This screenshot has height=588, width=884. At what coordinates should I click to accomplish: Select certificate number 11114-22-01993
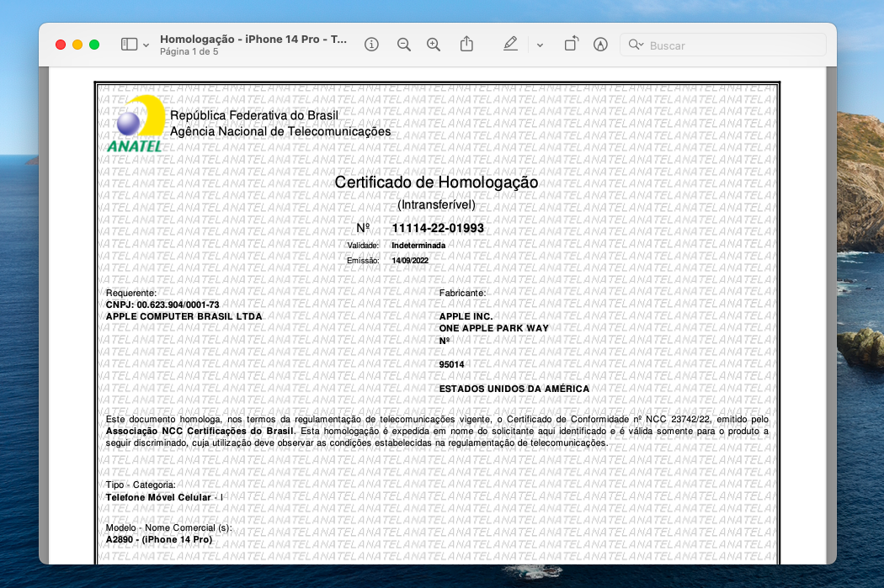438,228
